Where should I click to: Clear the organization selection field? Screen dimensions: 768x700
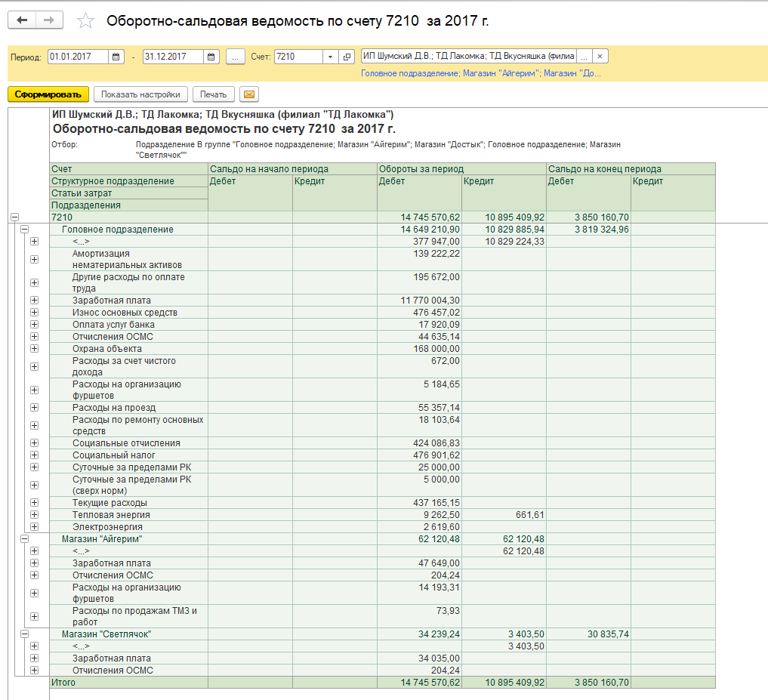tap(600, 57)
